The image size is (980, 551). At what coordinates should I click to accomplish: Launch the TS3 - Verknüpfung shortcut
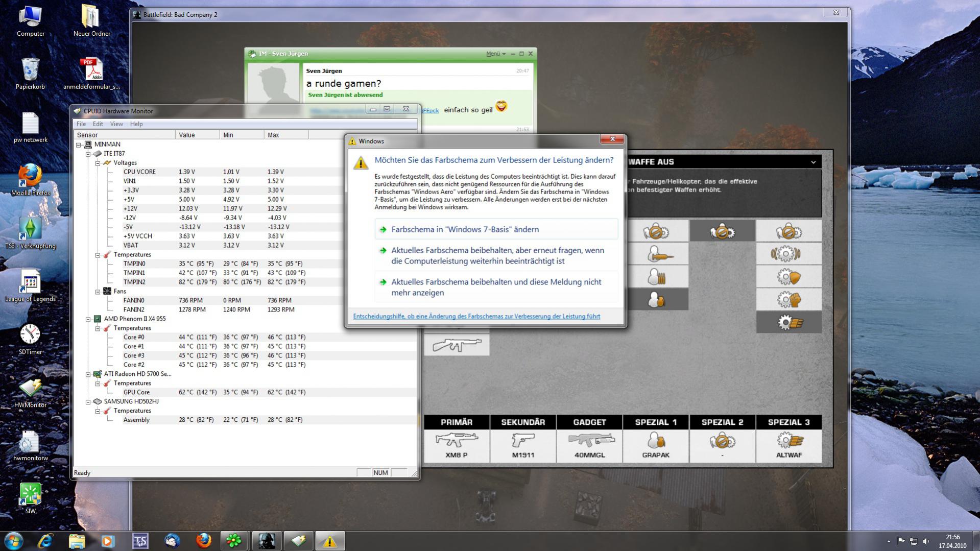coord(30,233)
